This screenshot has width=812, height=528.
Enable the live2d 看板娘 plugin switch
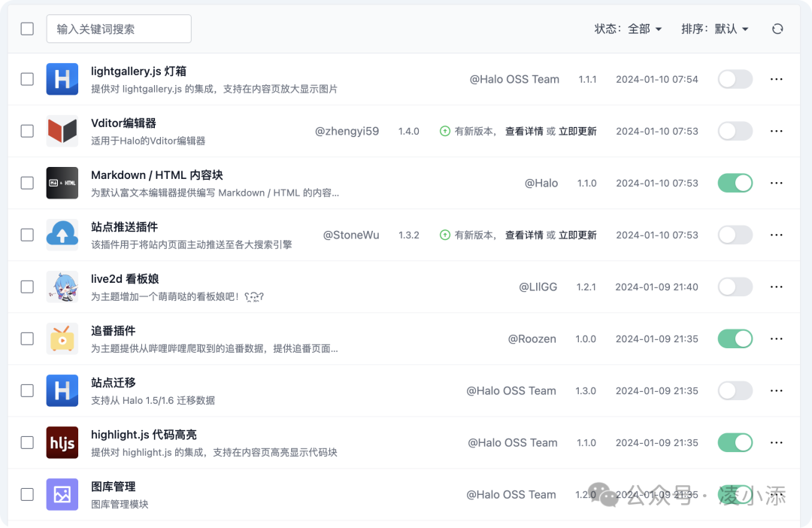tap(735, 287)
